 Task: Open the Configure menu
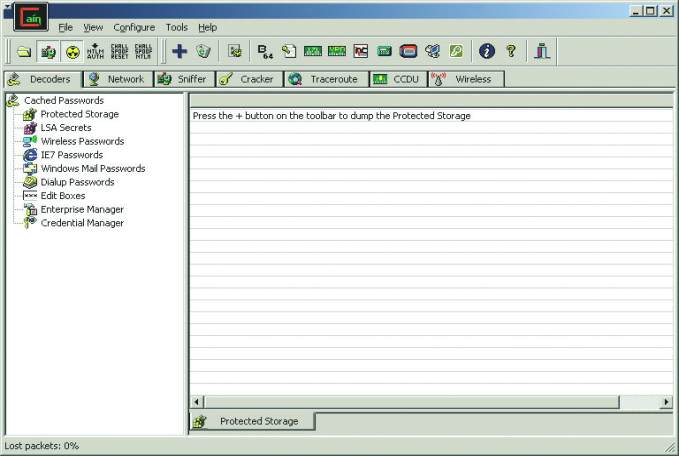pos(134,27)
